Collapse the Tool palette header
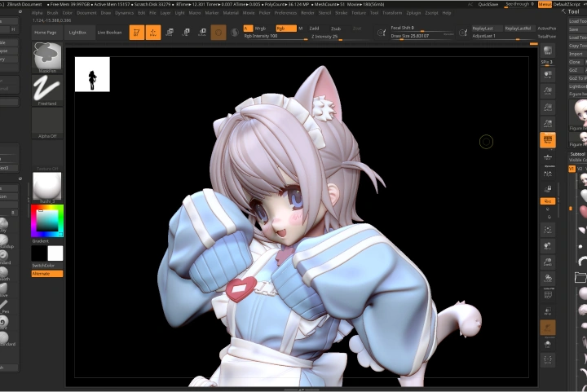Viewport: 587px width, 392px height. pyautogui.click(x=573, y=11)
